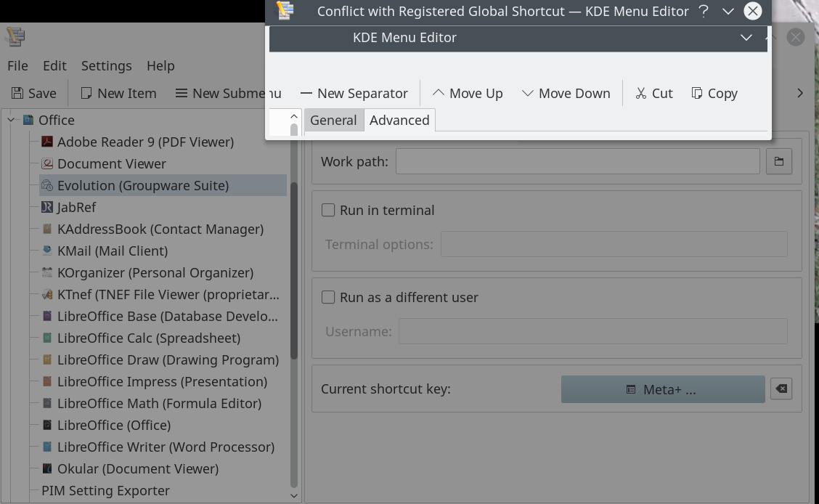Select PIM Setting Exporter entry
This screenshot has width=819, height=504.
[x=105, y=491]
